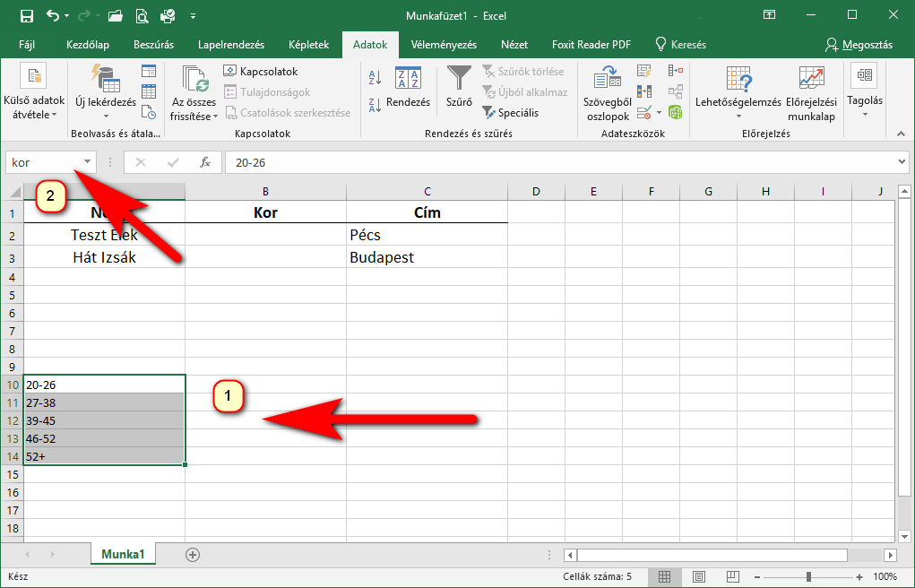The image size is (915, 588).
Task: Open the Customize Quick Access Toolbar dropdown
Action: click(194, 16)
